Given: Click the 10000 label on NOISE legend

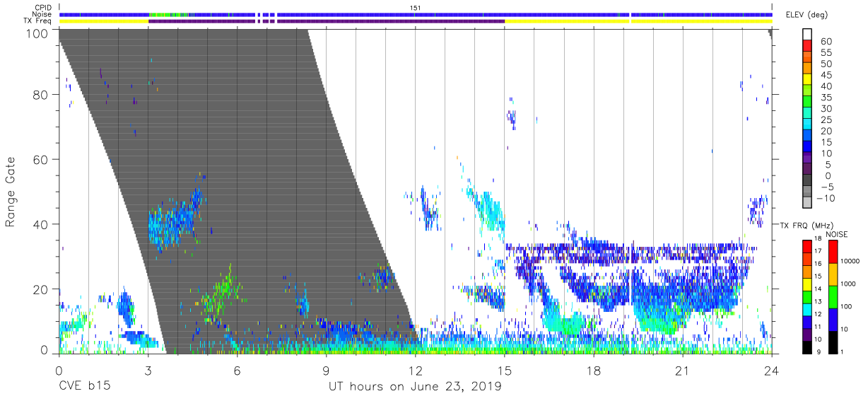Looking at the screenshot, I should [x=850, y=262].
